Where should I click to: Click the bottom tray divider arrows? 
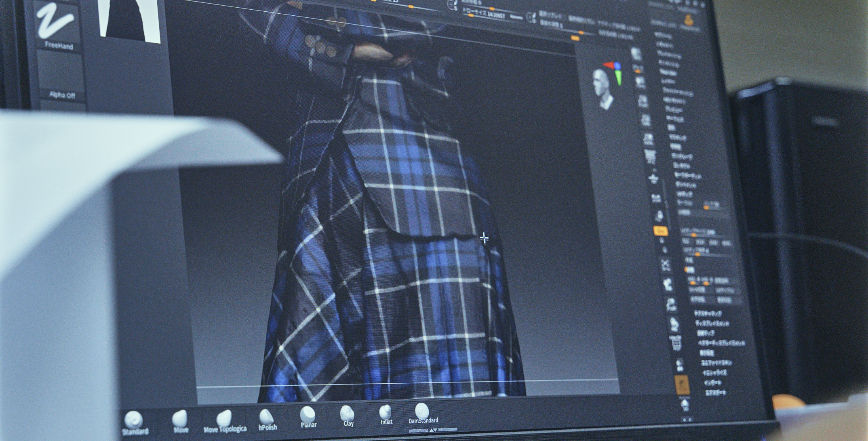click(433, 430)
